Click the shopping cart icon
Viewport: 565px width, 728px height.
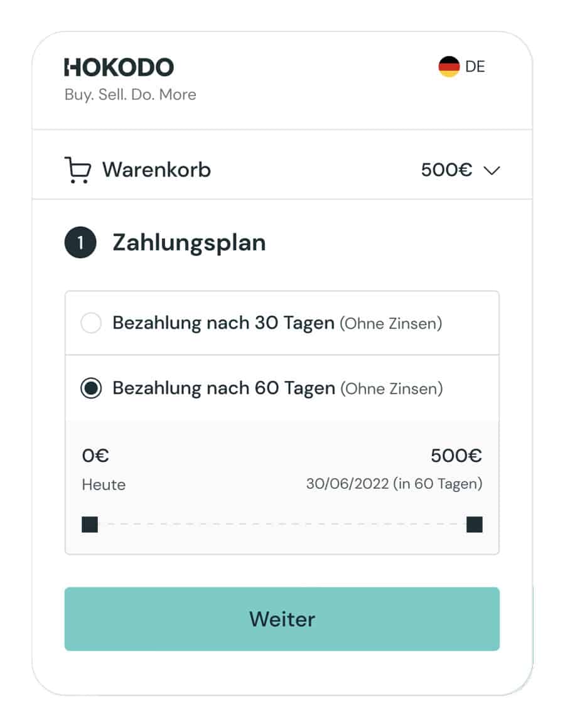(78, 170)
